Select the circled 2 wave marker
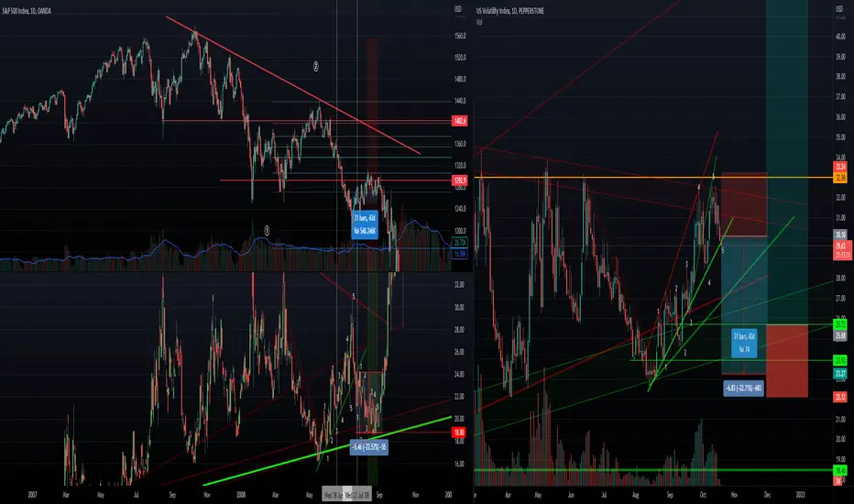 point(315,67)
